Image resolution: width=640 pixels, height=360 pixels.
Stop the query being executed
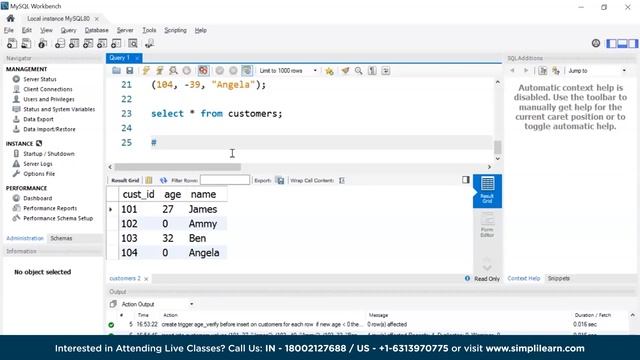(x=187, y=71)
